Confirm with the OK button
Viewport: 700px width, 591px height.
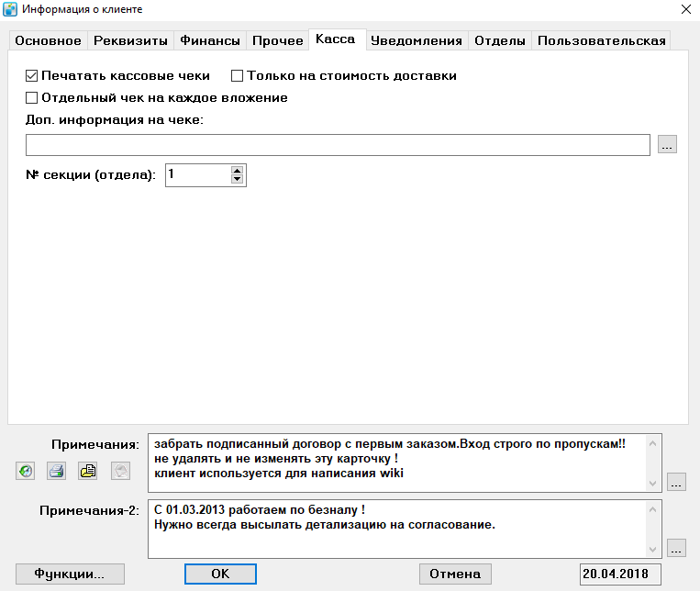(220, 574)
